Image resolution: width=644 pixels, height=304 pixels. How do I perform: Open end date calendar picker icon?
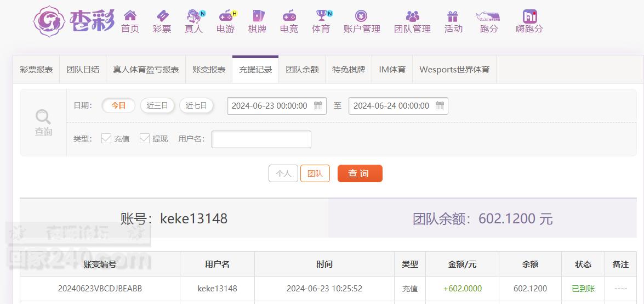point(440,105)
